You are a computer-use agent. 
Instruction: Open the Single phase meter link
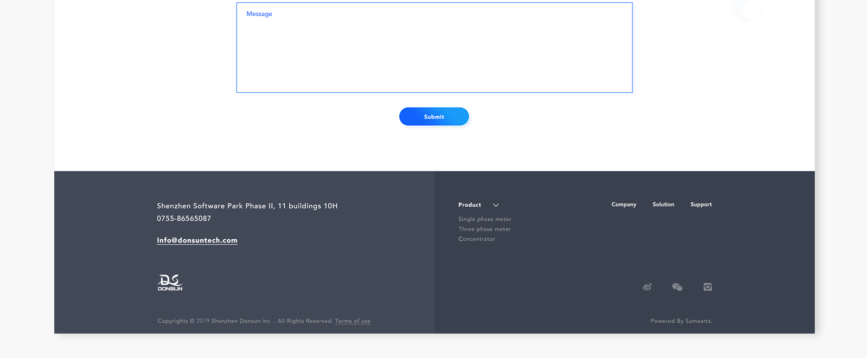[484, 219]
